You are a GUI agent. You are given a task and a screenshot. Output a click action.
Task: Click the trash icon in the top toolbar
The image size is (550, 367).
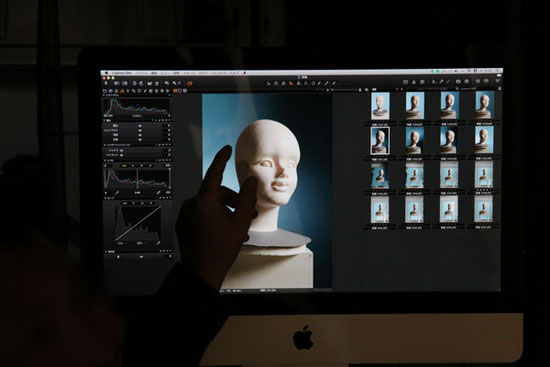[157, 84]
